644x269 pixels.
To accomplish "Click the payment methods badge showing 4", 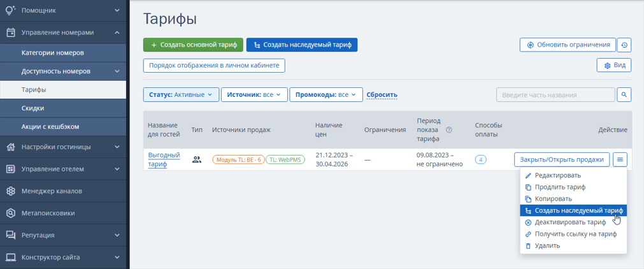I will 480,159.
